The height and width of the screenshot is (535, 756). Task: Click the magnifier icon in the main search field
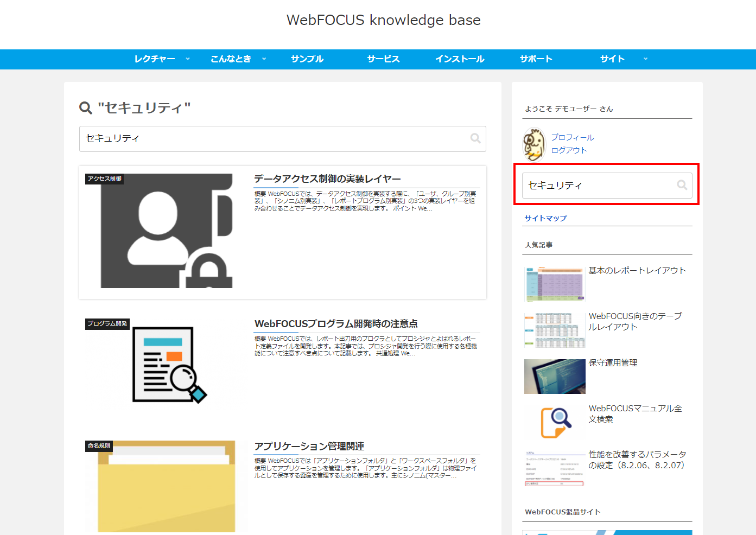475,138
